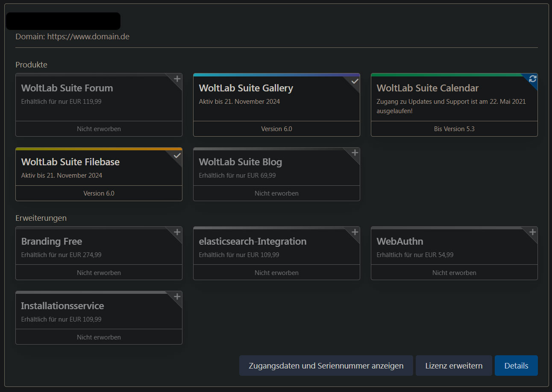The image size is (552, 392).
Task: Click the renew icon on WoltLab Suite Calendar
Action: (532, 79)
